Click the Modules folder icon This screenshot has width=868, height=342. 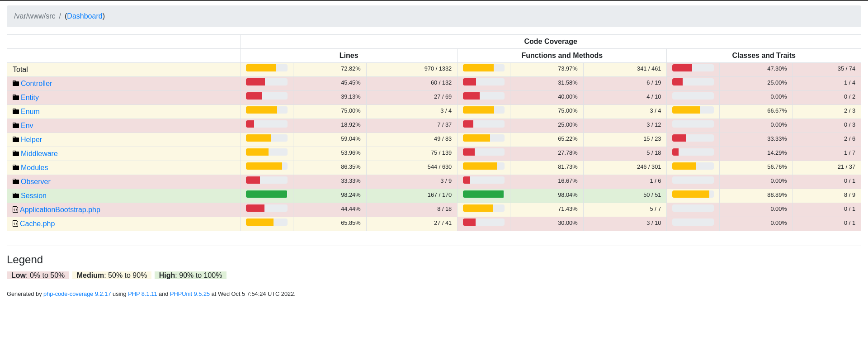[16, 167]
